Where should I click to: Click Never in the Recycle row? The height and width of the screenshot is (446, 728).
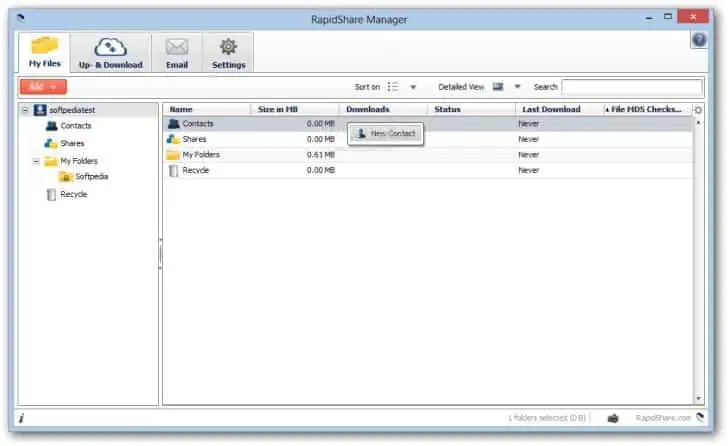click(x=528, y=170)
